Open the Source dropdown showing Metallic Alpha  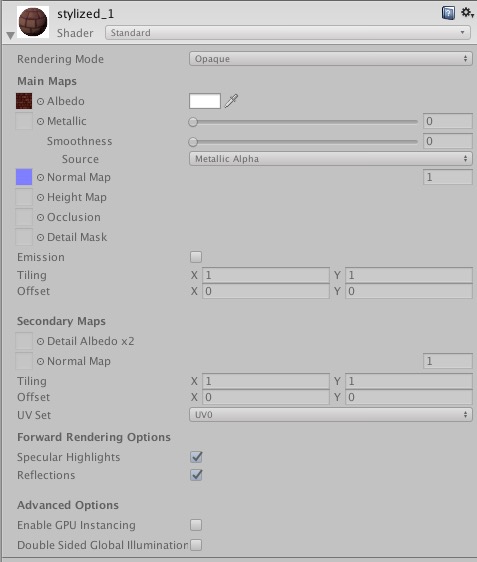point(330,159)
